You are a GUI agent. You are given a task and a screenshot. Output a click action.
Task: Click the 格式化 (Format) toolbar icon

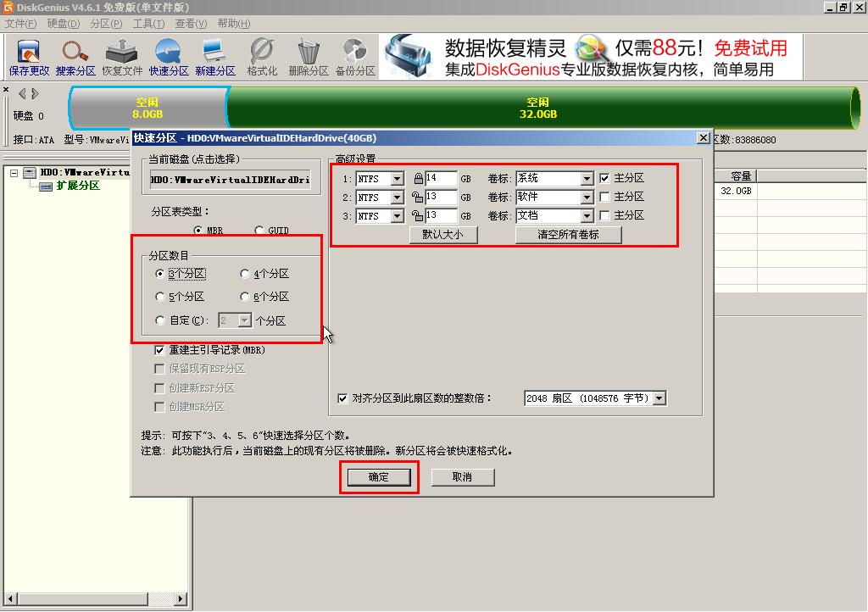pyautogui.click(x=262, y=58)
